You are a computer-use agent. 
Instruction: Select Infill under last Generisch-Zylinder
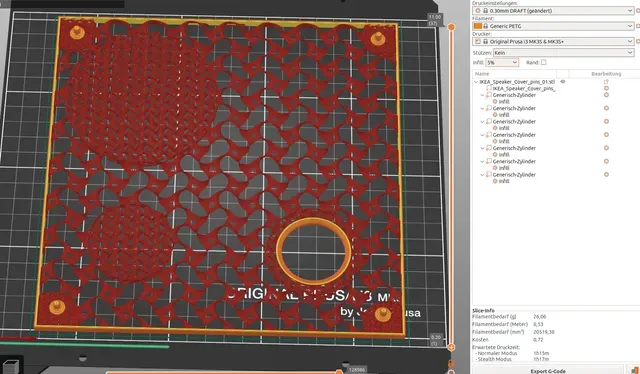tap(504, 181)
